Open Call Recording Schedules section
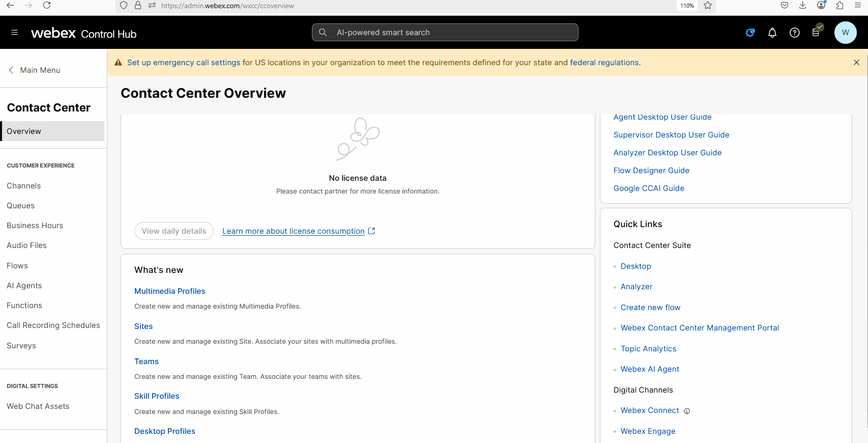 [53, 325]
